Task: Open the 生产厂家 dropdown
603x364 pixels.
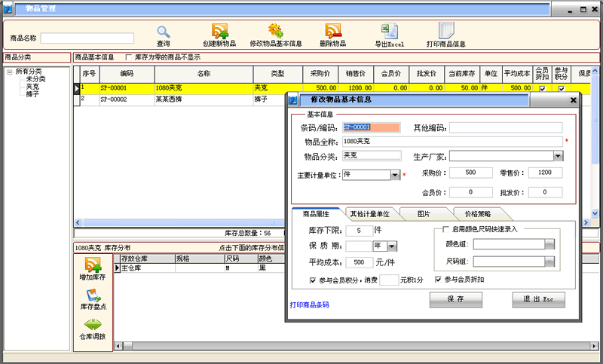Action: (559, 156)
